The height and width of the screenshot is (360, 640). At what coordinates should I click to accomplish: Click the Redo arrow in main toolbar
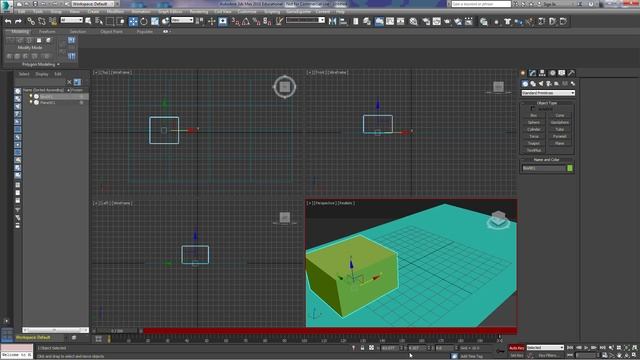click(x=18, y=21)
